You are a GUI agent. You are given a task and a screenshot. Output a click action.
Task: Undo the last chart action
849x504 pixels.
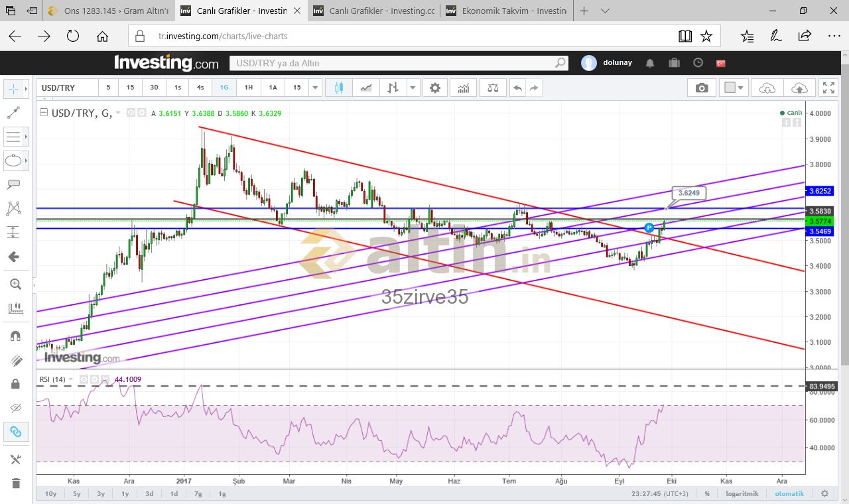tap(517, 88)
